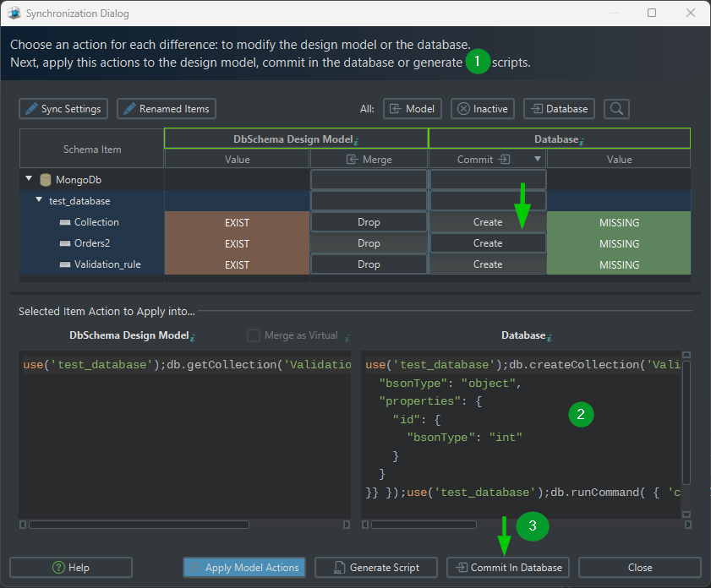Image resolution: width=711 pixels, height=588 pixels.
Task: Set all actions to Inactive
Action: point(483,109)
